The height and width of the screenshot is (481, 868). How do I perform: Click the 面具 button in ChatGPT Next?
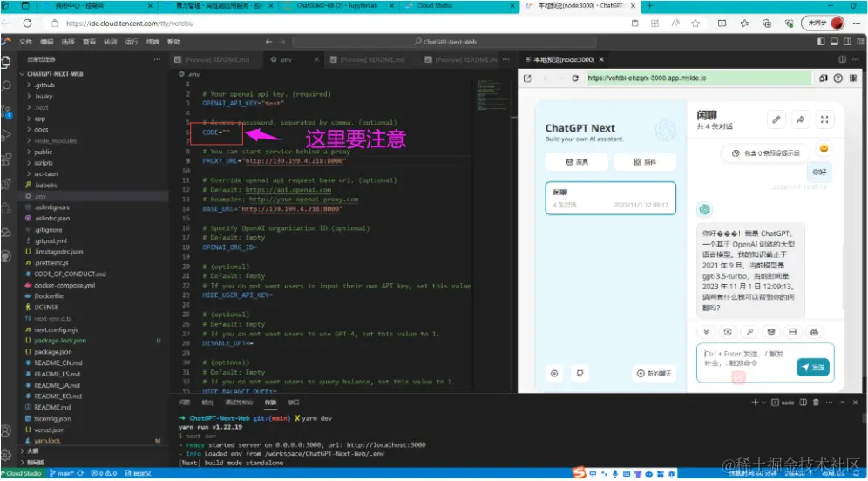[576, 161]
